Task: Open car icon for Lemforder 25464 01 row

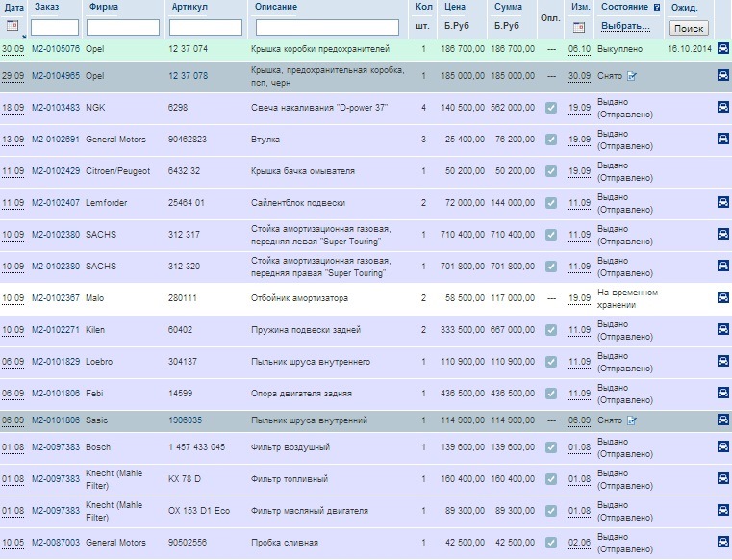Action: pos(722,203)
